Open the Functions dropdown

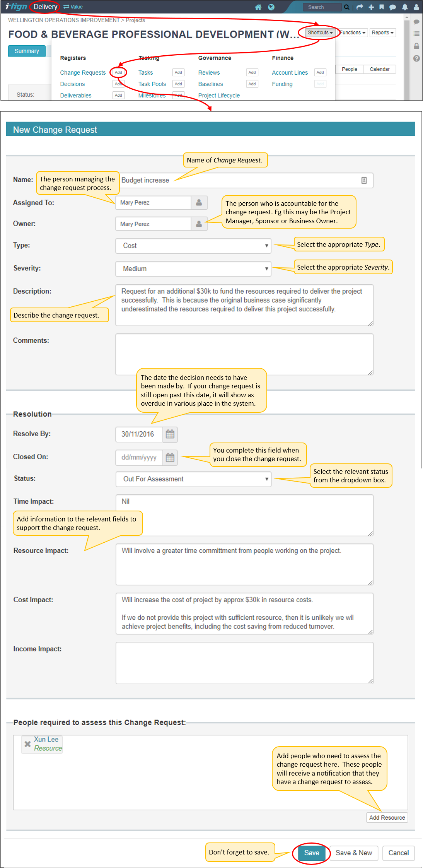click(x=353, y=32)
